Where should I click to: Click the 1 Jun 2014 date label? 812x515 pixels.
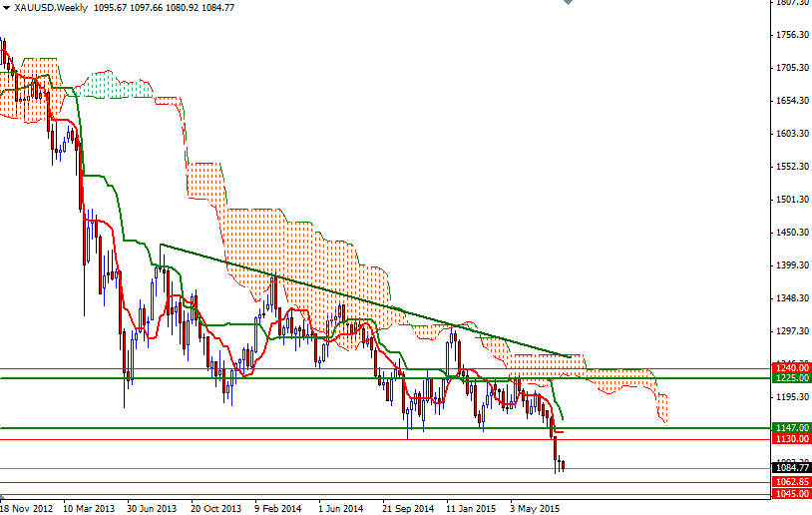[341, 507]
